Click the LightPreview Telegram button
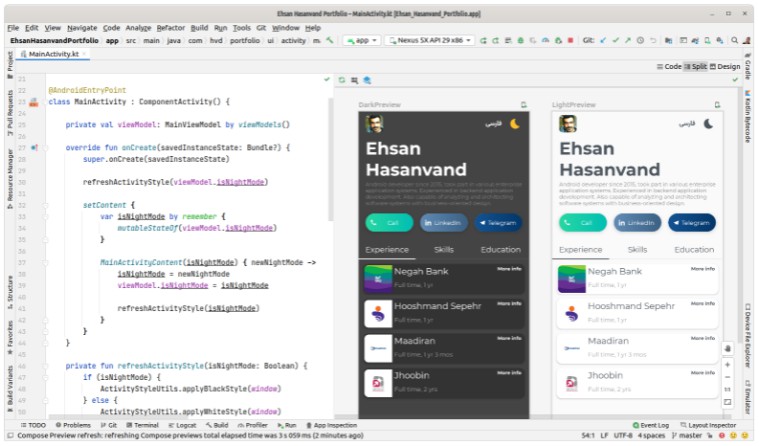 click(692, 223)
